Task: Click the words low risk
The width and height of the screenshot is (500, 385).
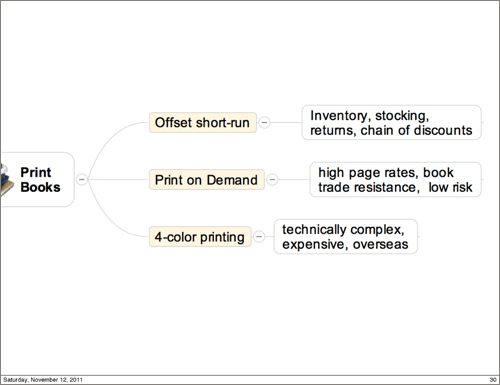Action: [450, 187]
